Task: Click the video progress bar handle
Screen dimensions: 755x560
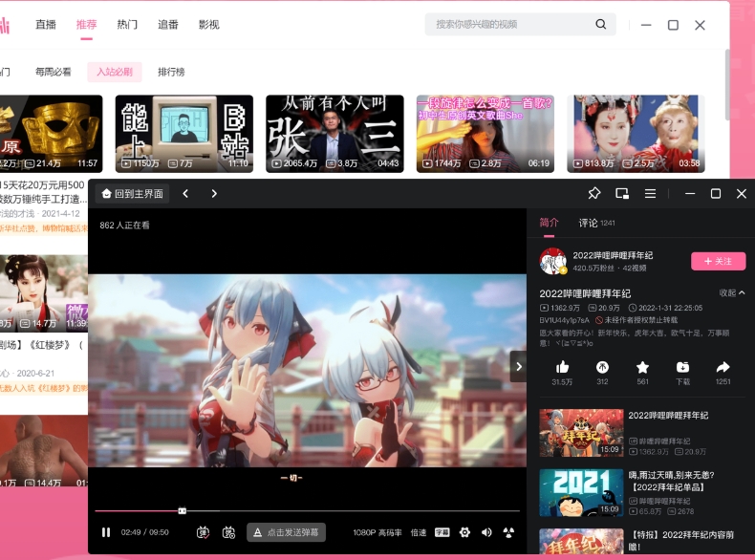Action: click(182, 510)
